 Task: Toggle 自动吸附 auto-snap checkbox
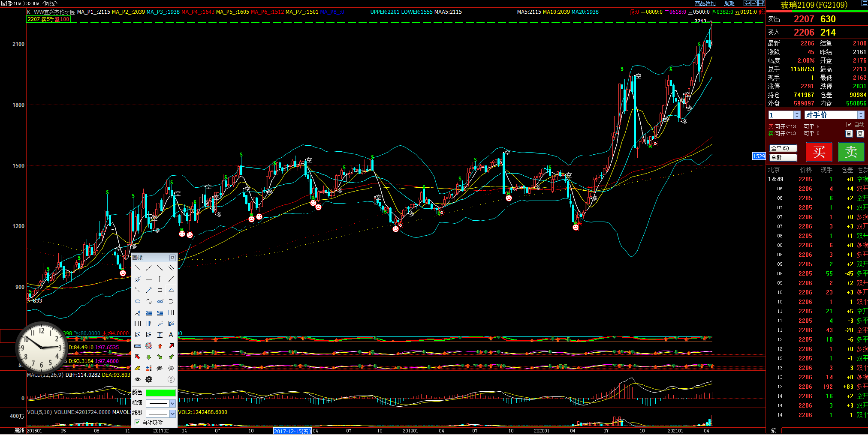[x=138, y=423]
